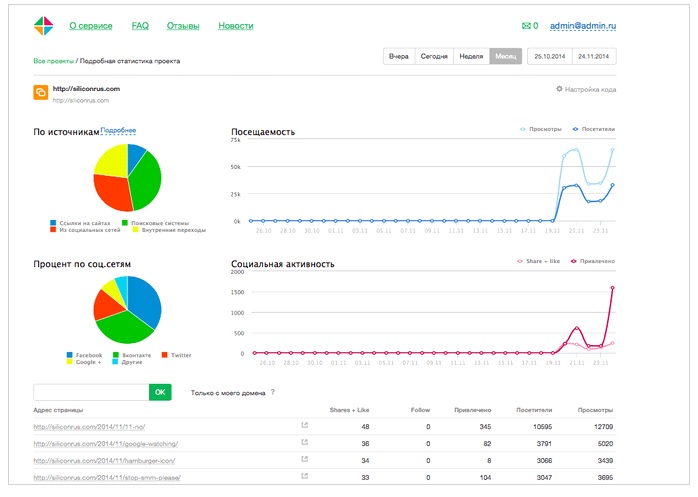Click the orange siliconrus project icon

(x=41, y=93)
